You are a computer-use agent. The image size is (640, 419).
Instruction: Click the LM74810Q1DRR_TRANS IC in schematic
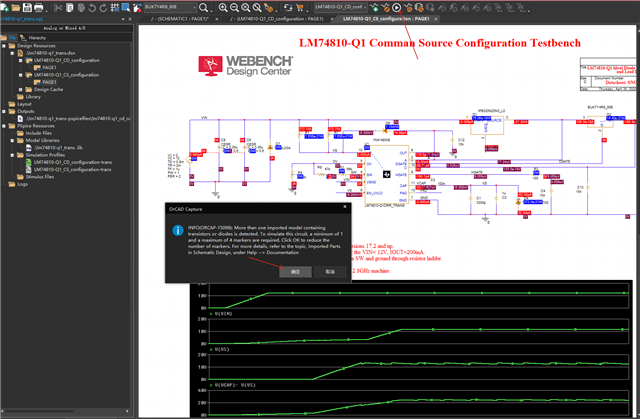(386, 174)
